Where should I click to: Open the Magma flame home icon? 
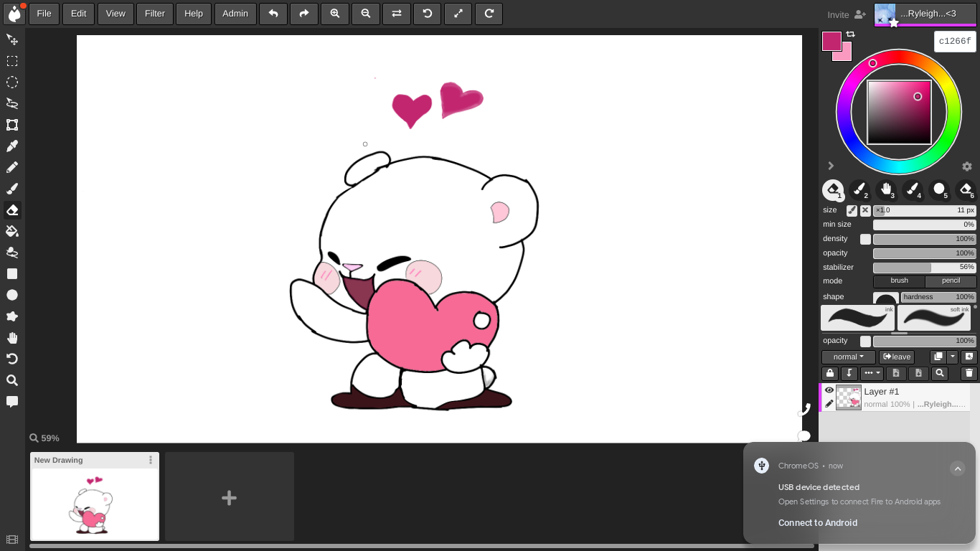13,14
